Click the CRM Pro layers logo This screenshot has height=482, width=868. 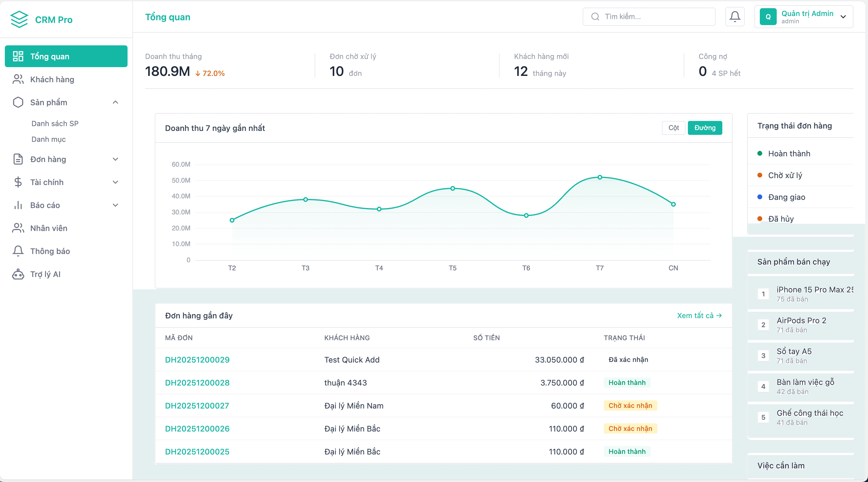(x=19, y=19)
